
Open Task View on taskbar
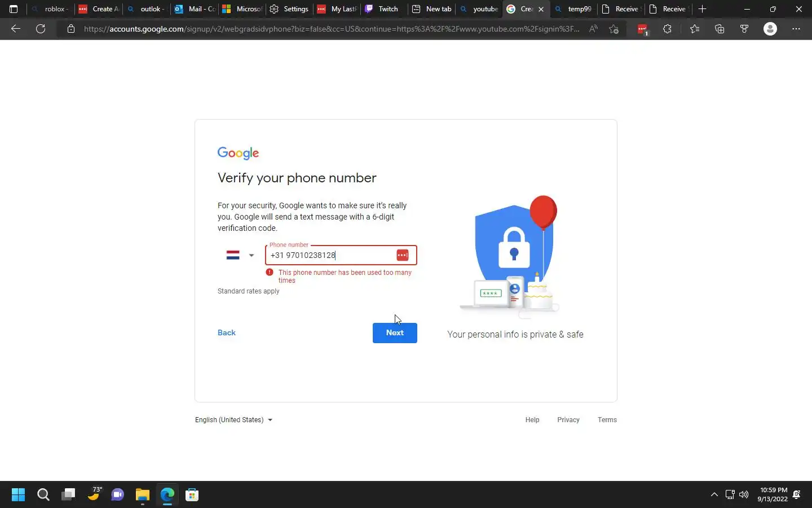pyautogui.click(x=68, y=495)
